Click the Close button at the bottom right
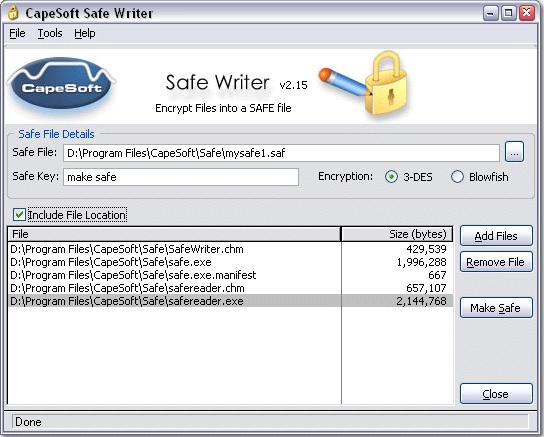The width and height of the screenshot is (544, 437). [x=496, y=394]
